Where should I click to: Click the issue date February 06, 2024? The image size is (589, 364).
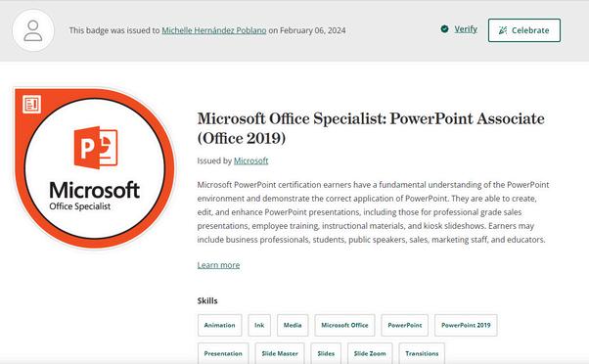[x=312, y=30]
